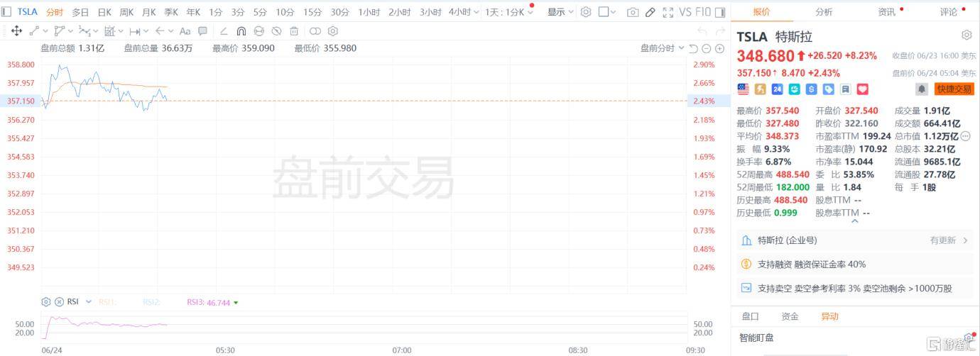Click the overlapping circles link icon

pos(315,30)
